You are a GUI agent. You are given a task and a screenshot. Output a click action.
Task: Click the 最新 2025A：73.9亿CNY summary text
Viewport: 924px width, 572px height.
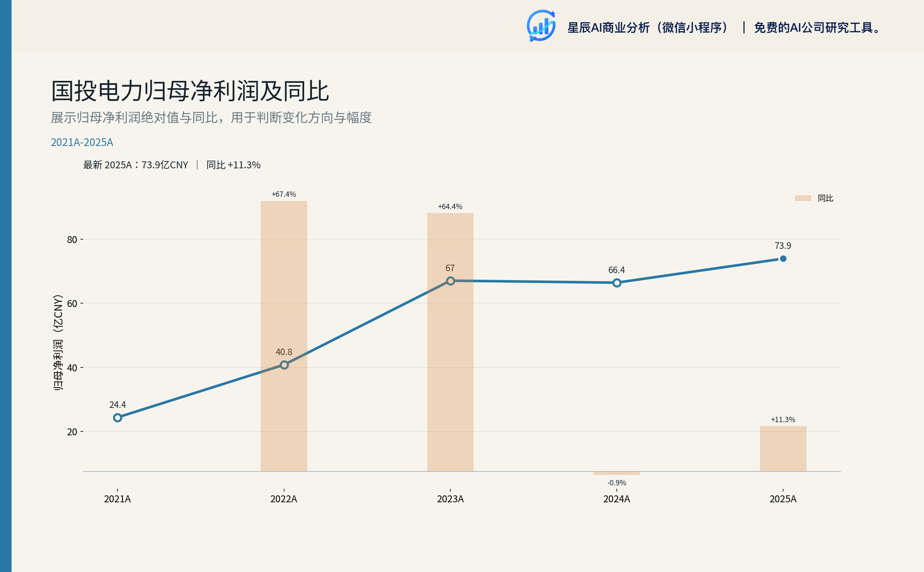pyautogui.click(x=136, y=165)
